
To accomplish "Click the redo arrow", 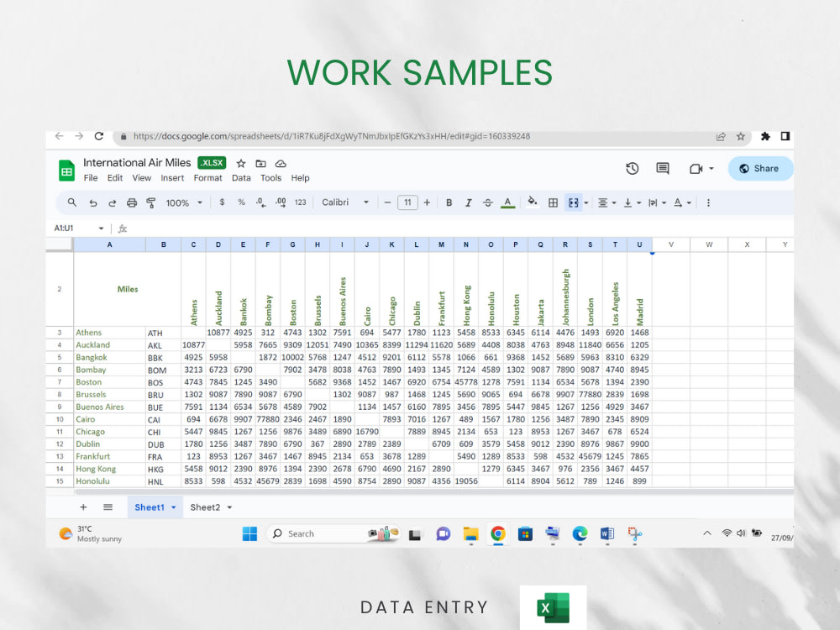I will (113, 203).
